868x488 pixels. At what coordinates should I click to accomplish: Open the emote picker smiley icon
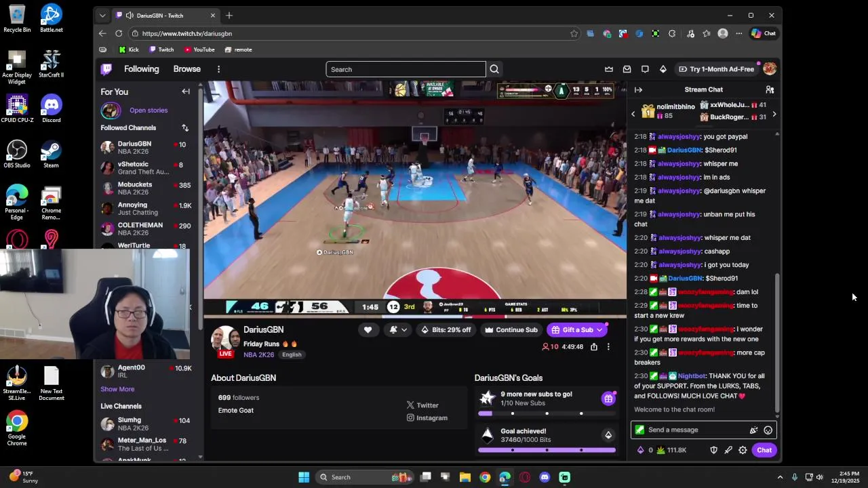point(768,430)
